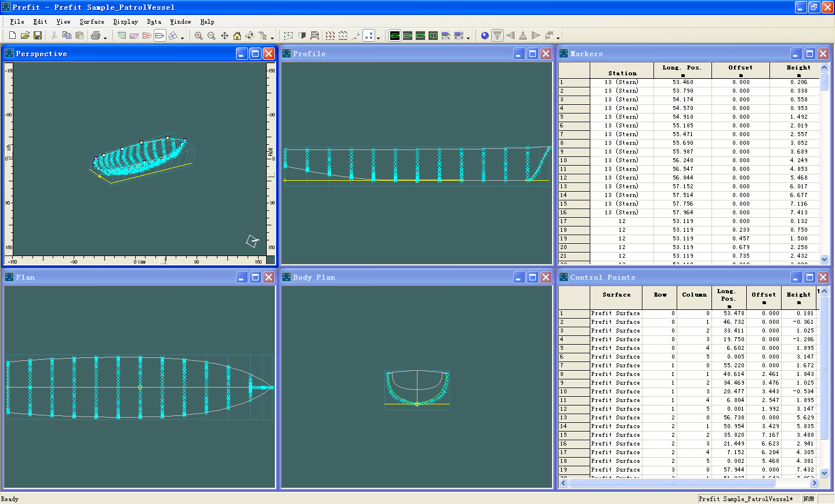
Task: Save the current design
Action: pos(38,35)
